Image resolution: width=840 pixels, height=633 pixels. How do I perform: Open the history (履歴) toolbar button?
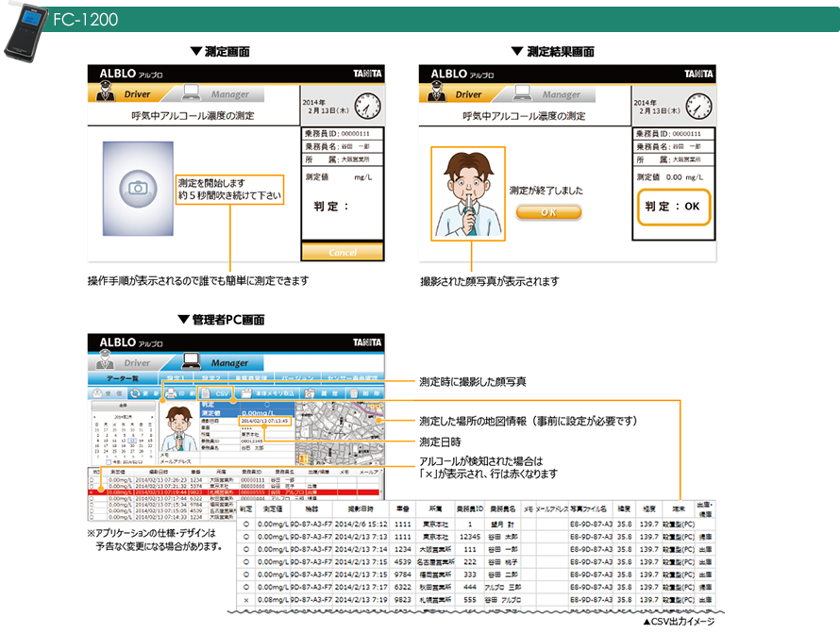coord(322,393)
